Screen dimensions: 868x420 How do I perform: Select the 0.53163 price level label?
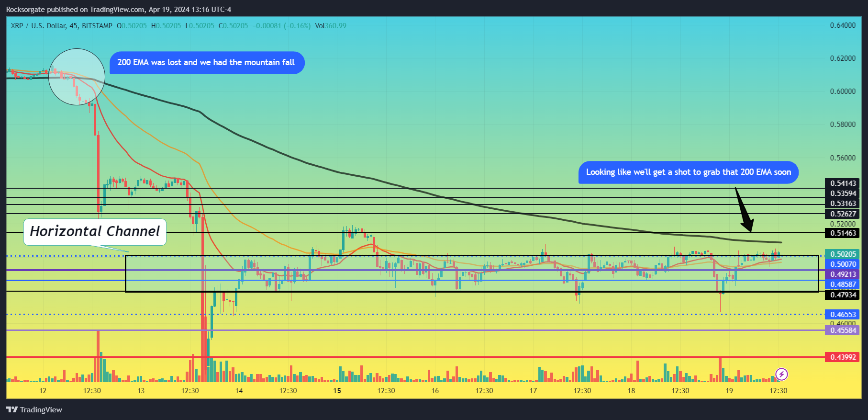[842, 204]
